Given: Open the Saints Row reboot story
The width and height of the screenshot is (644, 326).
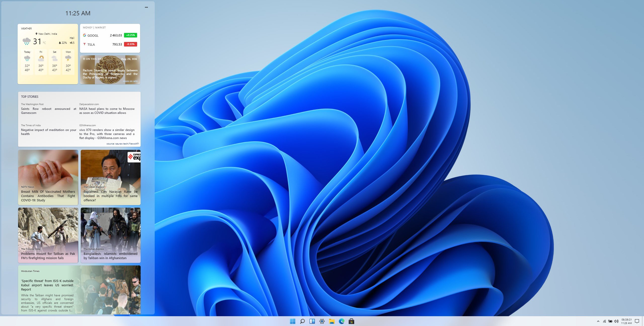Looking at the screenshot, I should point(49,111).
